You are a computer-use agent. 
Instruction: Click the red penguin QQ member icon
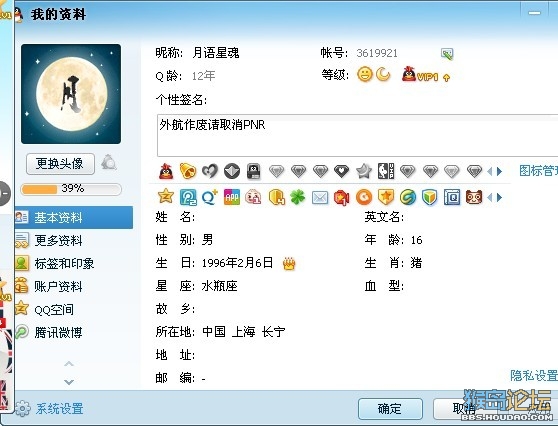(166, 172)
